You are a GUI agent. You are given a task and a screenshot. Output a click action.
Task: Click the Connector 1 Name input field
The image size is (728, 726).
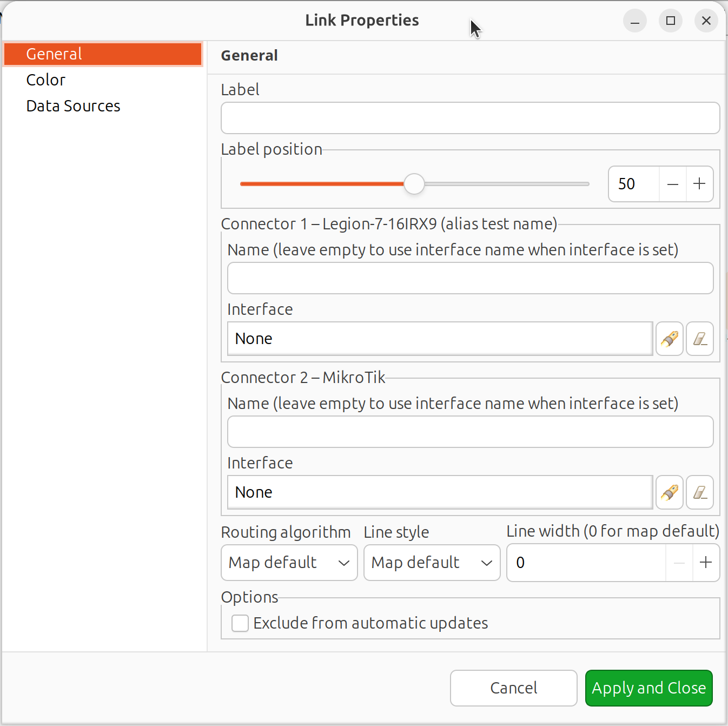click(x=470, y=278)
